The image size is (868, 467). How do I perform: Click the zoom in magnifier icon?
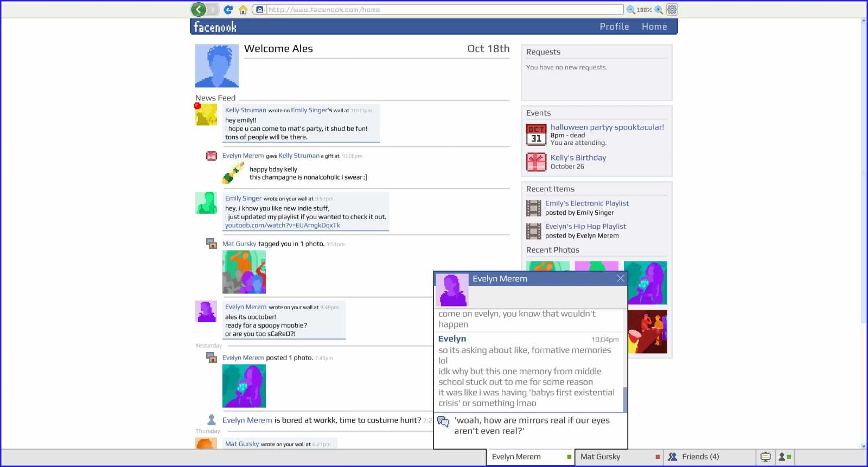click(659, 10)
